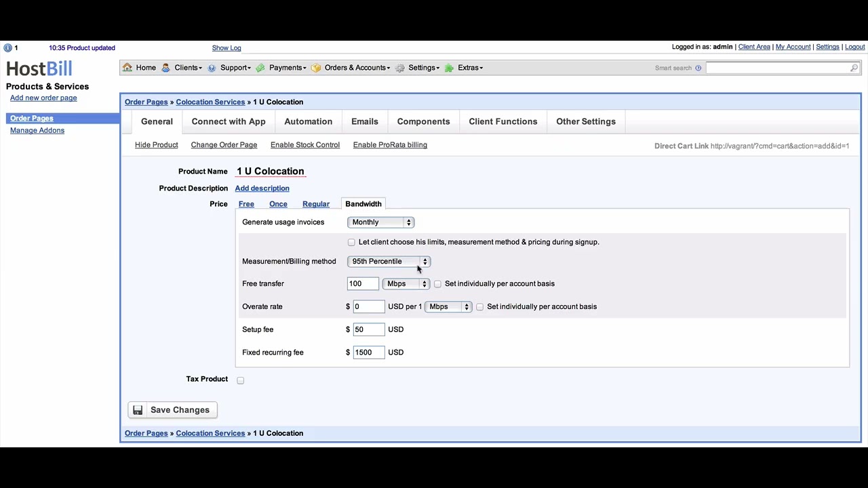The height and width of the screenshot is (488, 868).
Task: Click Save Changes button
Action: click(173, 410)
